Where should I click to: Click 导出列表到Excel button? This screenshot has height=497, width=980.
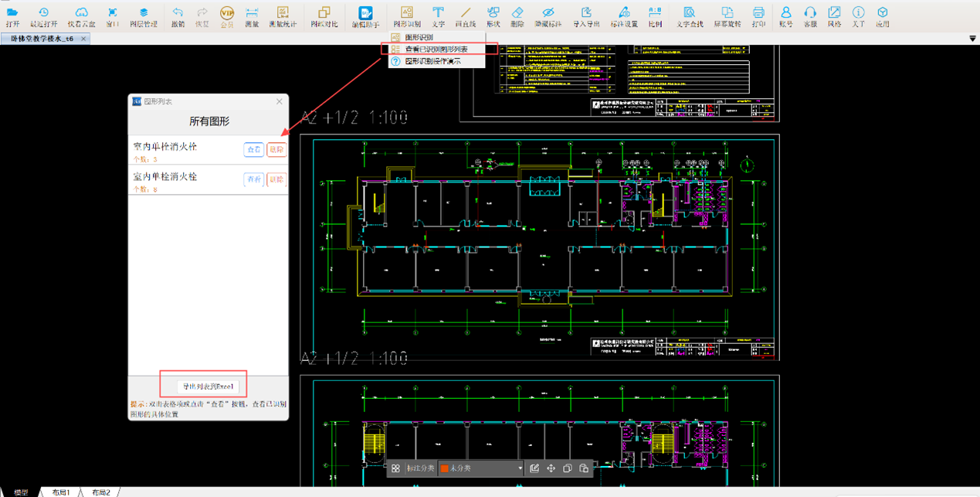(208, 386)
